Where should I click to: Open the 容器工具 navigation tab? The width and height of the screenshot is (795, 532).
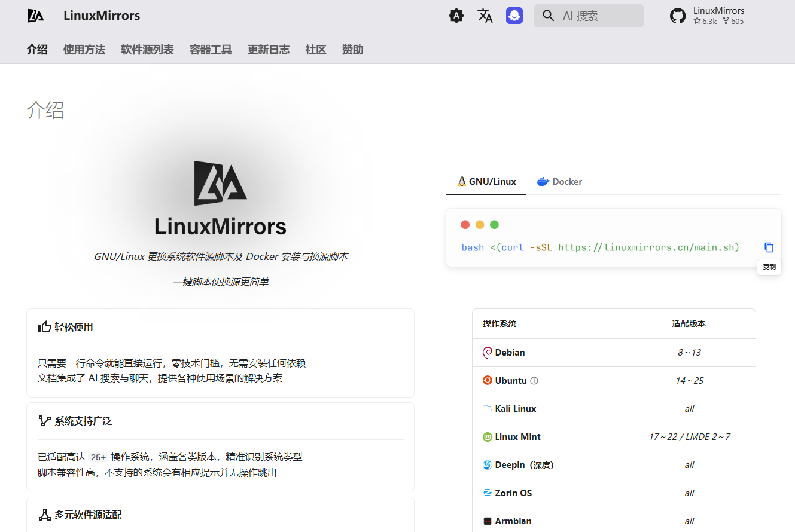coord(211,50)
